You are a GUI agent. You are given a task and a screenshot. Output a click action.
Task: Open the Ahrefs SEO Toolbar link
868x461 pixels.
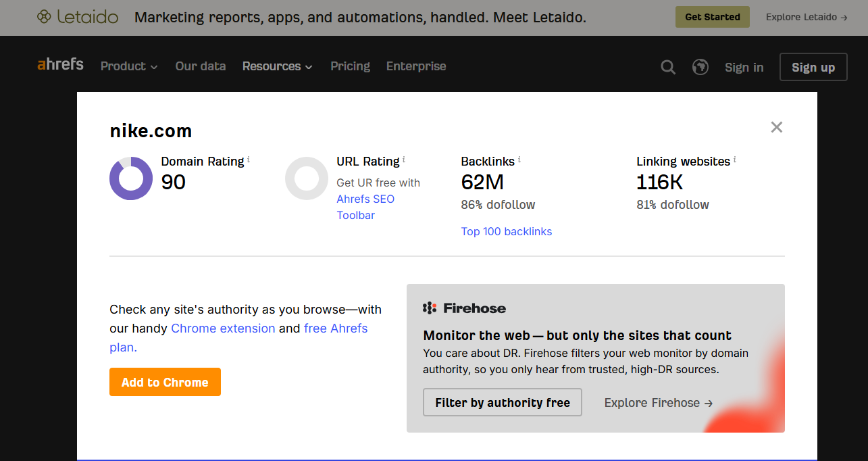pos(365,207)
